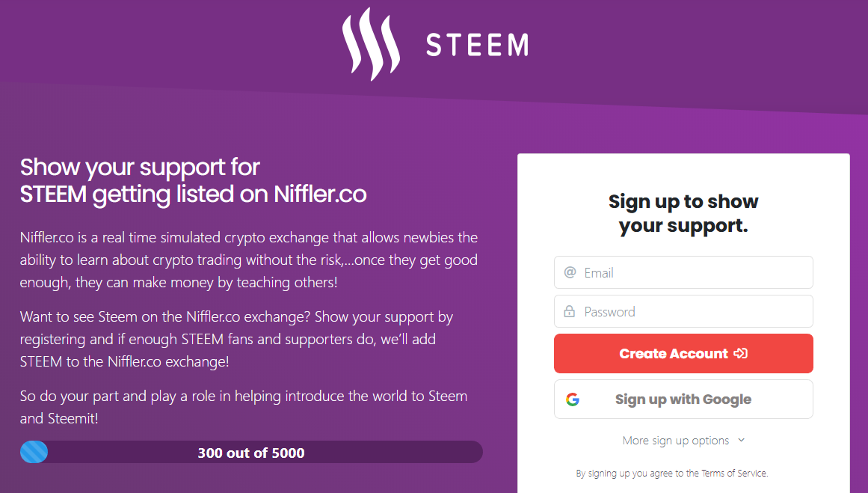Click paragraph describing Niffler.co simulated exchange
This screenshot has width=868, height=493.
click(x=249, y=260)
